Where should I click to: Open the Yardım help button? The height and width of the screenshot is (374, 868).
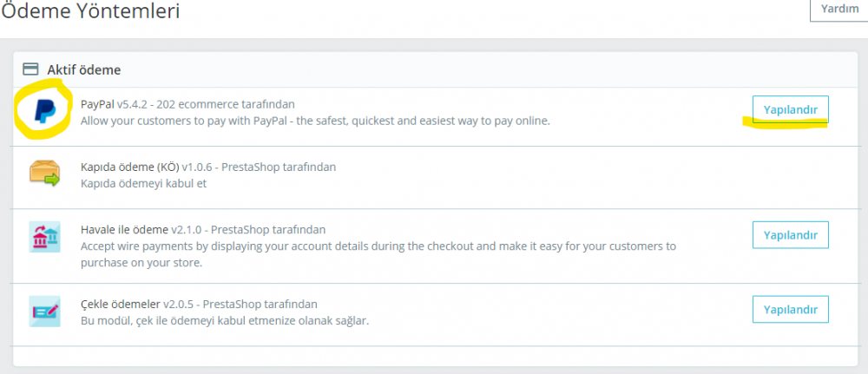click(838, 8)
